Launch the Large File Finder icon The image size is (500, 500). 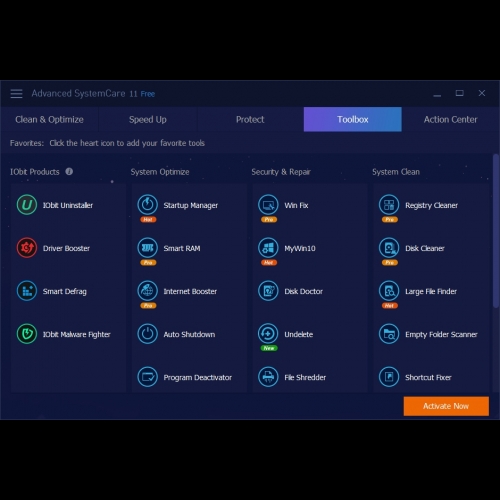click(x=389, y=291)
